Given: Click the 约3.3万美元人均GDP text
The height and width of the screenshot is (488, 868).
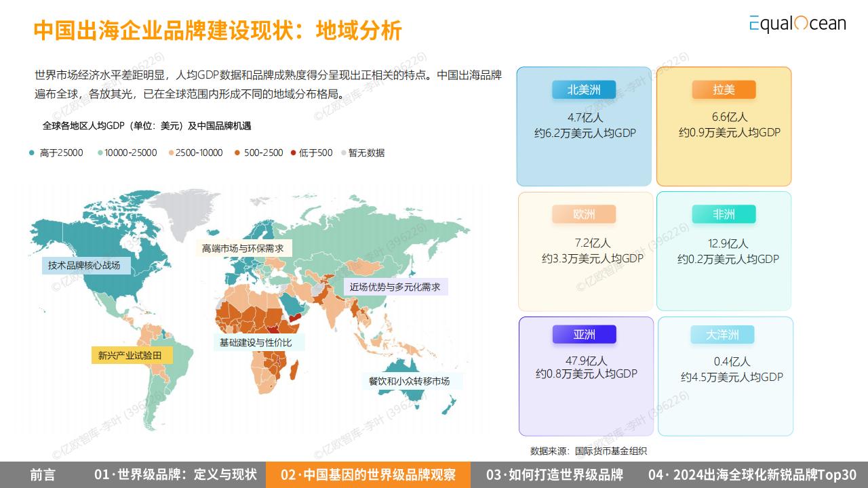Looking at the screenshot, I should pos(593,259).
